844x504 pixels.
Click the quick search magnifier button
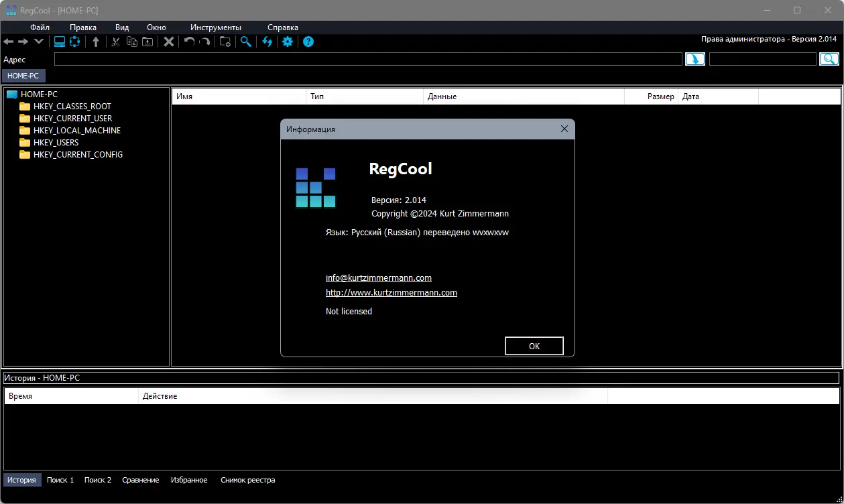(x=829, y=59)
